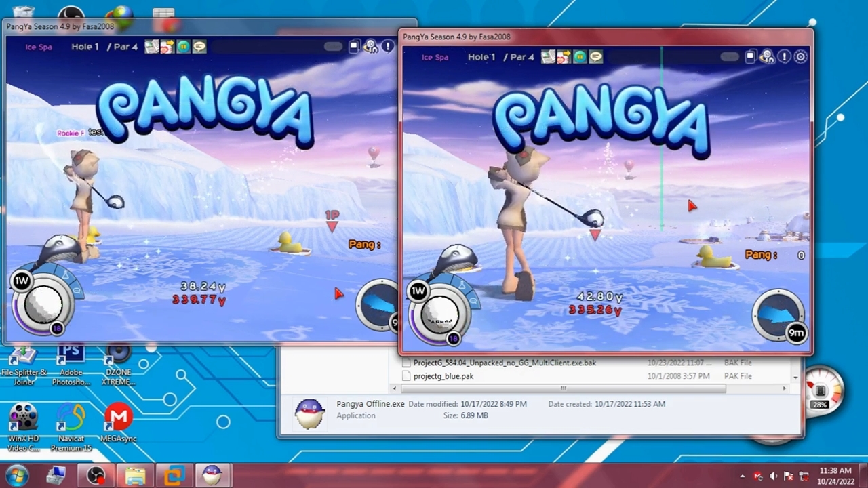Show hidden system tray icons
868x488 pixels.
coord(743,476)
